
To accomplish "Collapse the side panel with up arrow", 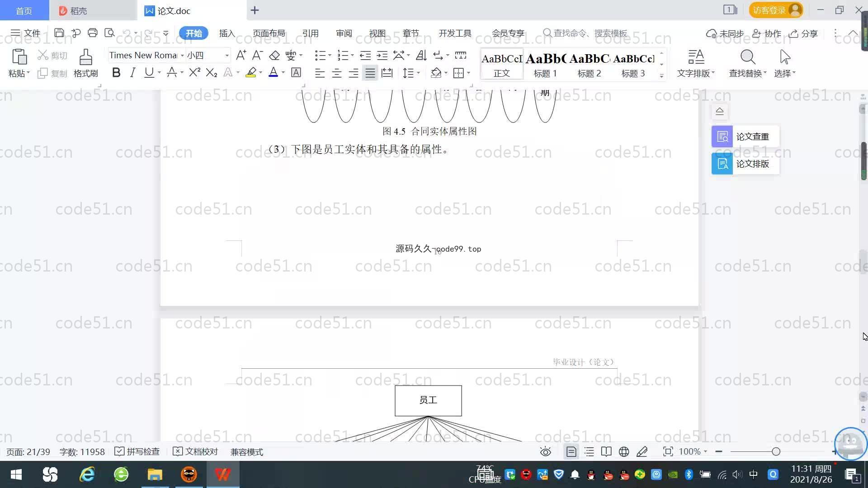I will 720,111.
